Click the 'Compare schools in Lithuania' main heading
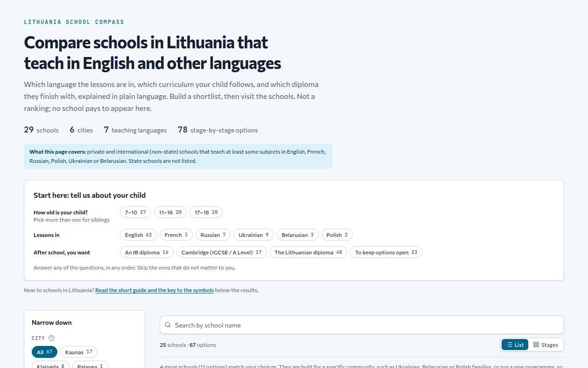The width and height of the screenshot is (588, 368). coord(153,53)
